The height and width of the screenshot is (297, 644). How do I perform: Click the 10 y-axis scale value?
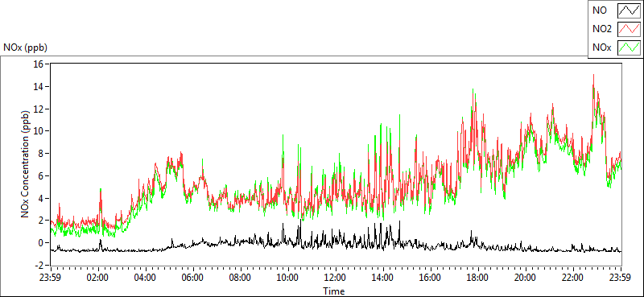(39, 131)
